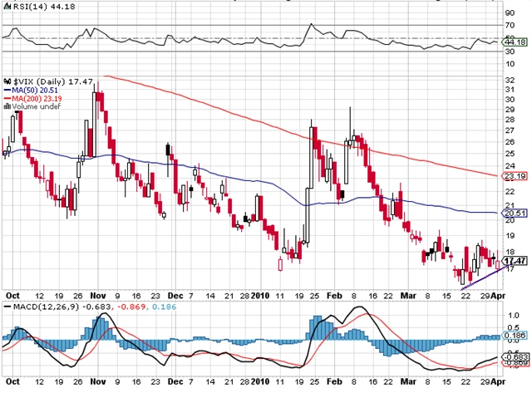Click the MACD(12,26,9) indicator title
532x393 pixels.
pos(37,308)
